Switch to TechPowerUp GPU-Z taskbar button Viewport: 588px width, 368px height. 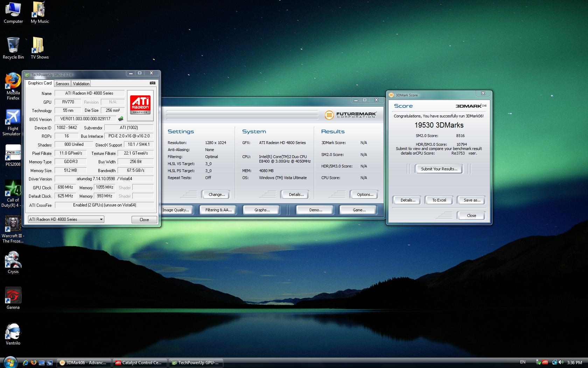click(196, 363)
